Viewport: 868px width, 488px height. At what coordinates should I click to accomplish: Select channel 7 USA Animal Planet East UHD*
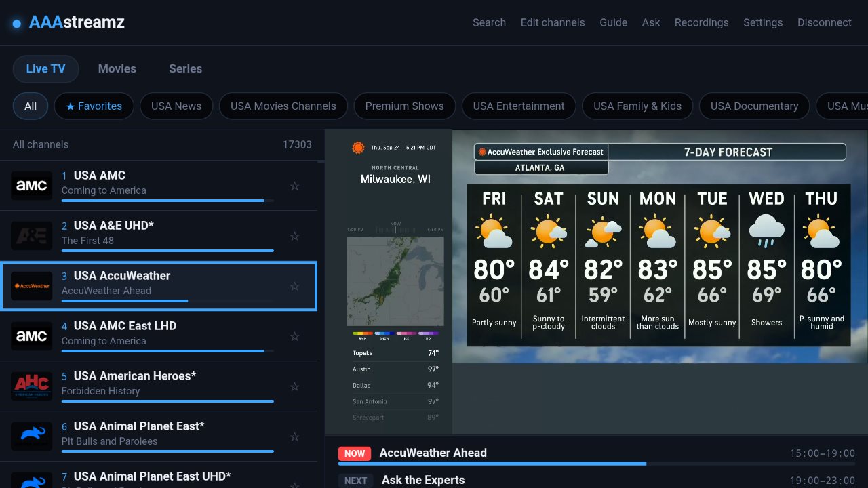coord(159,475)
